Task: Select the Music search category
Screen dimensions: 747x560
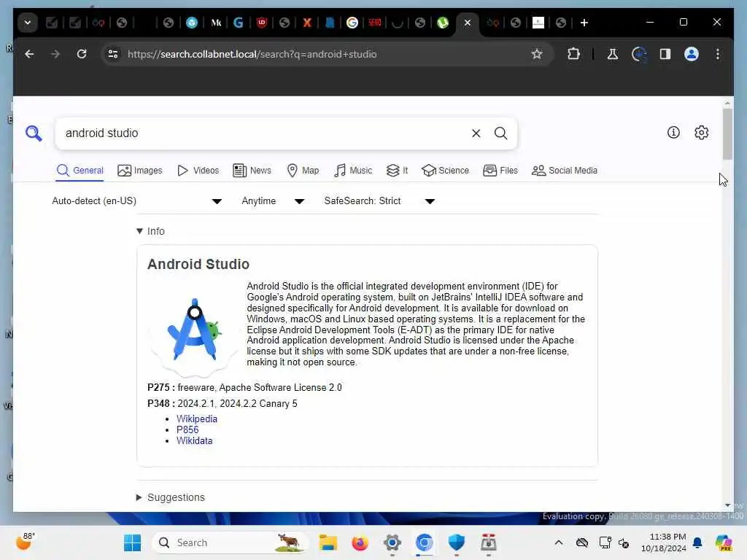Action: 353,171
